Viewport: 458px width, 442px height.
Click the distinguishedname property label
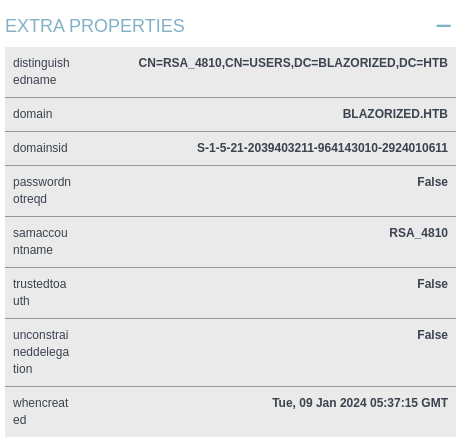click(41, 71)
